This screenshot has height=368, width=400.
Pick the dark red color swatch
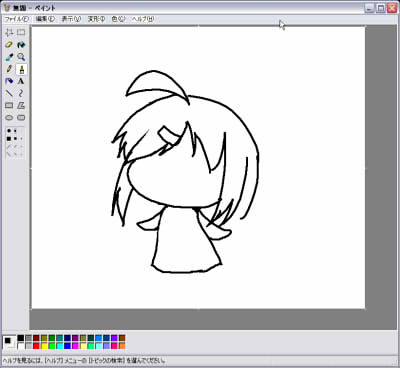36,338
